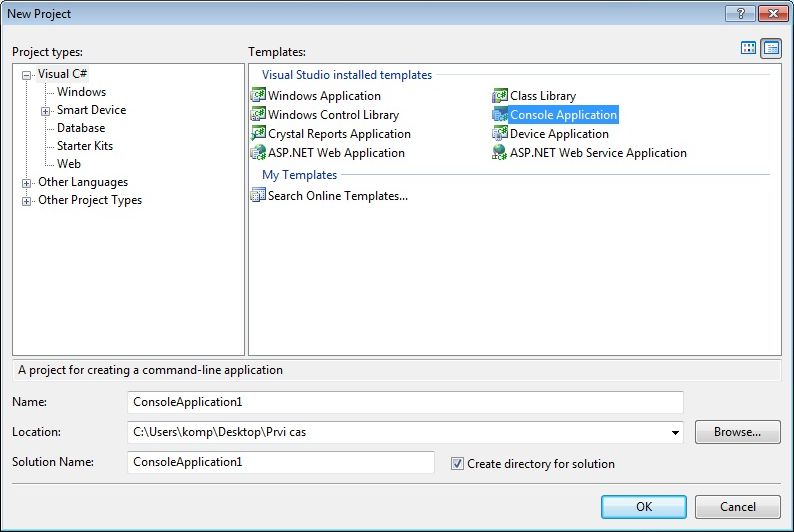Open the Location path dropdown arrow
The image size is (794, 532).
675,433
